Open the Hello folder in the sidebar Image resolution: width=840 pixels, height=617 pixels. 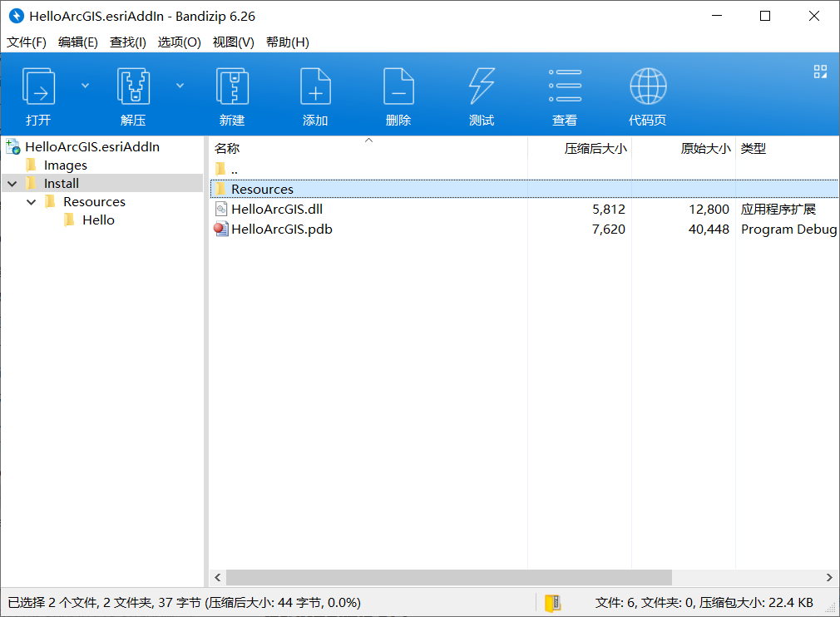click(x=98, y=220)
